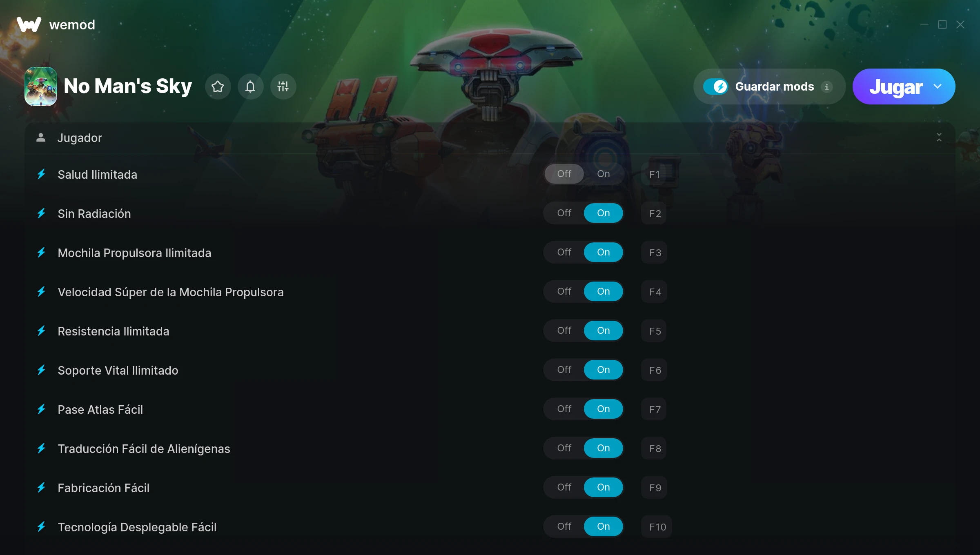Click the lightning icon beside Fabricación Fácil
Image resolution: width=980 pixels, height=555 pixels.
[x=41, y=488]
